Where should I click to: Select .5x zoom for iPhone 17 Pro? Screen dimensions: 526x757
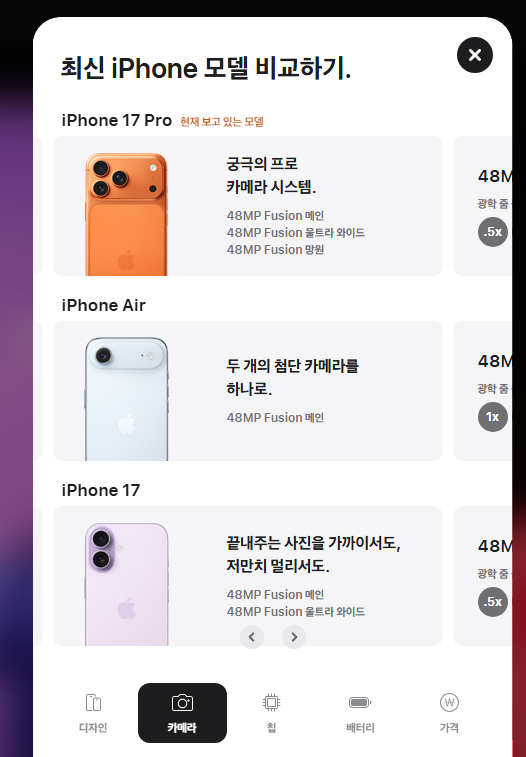click(x=493, y=232)
